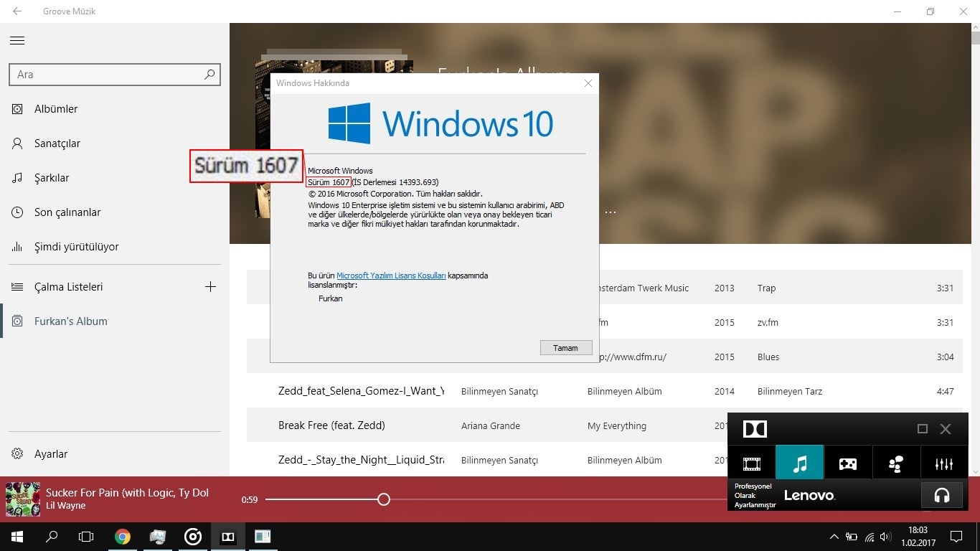Click Sucker For Pain album art thumbnail

(23, 499)
